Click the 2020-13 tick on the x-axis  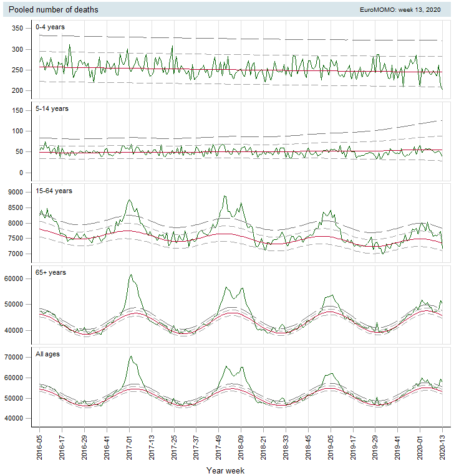(443, 445)
